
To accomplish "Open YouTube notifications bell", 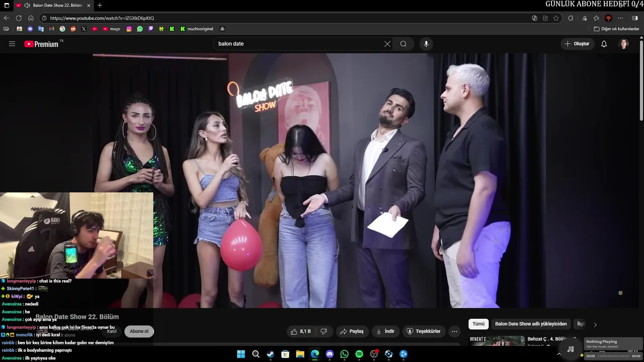I will point(604,44).
